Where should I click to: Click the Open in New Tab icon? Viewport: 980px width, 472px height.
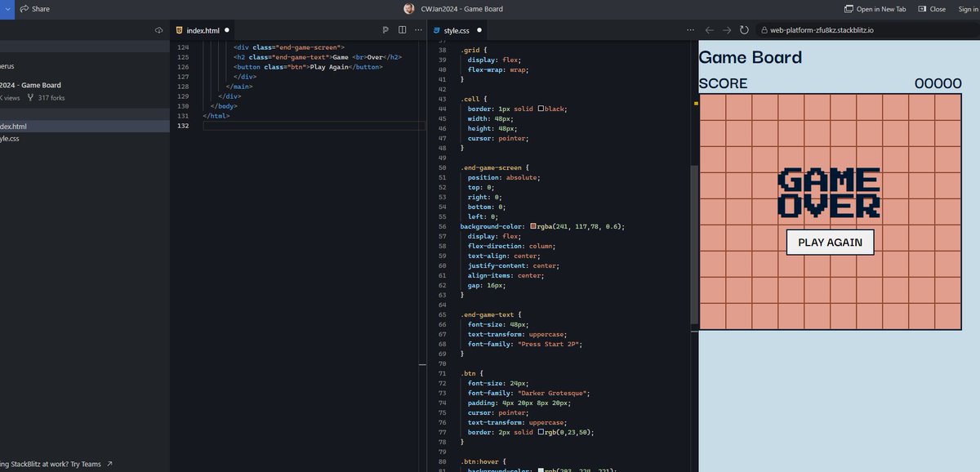849,9
